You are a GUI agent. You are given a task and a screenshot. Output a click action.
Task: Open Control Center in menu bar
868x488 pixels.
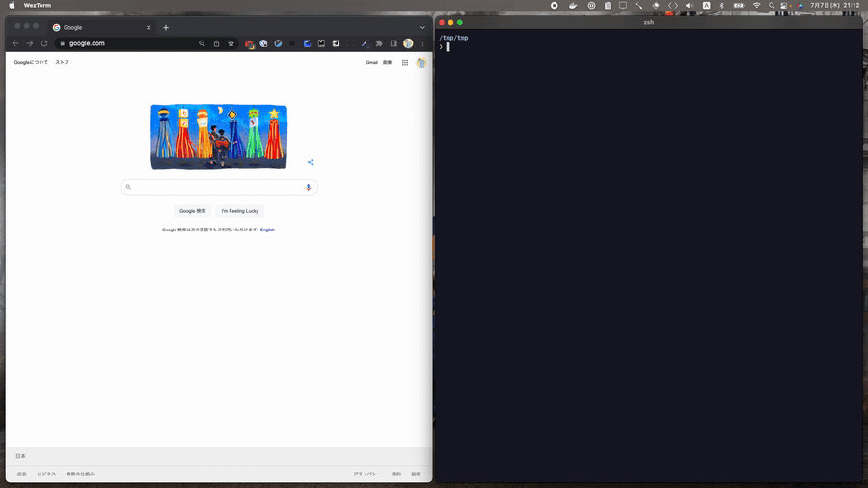click(784, 5)
